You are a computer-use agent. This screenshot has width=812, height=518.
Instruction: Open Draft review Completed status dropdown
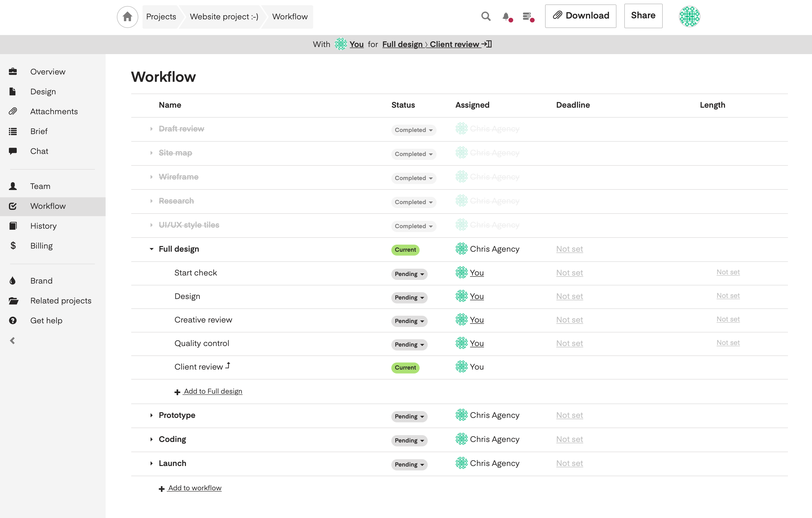(413, 130)
